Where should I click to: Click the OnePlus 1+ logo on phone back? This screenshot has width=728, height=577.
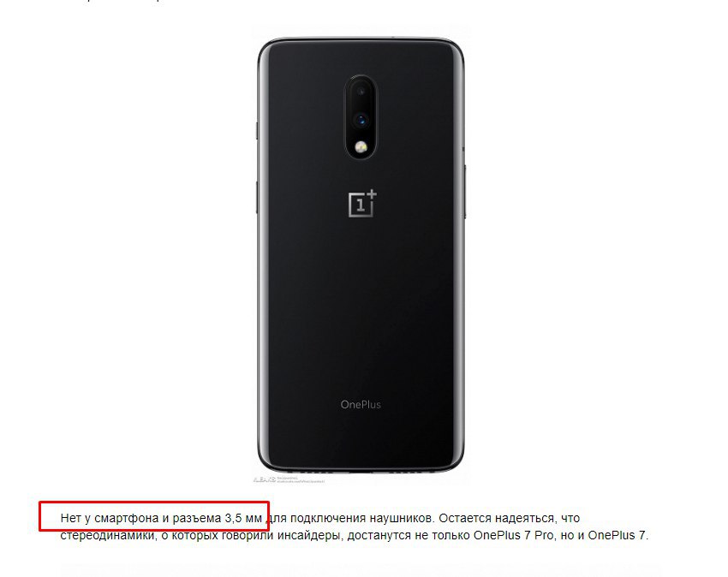(362, 203)
